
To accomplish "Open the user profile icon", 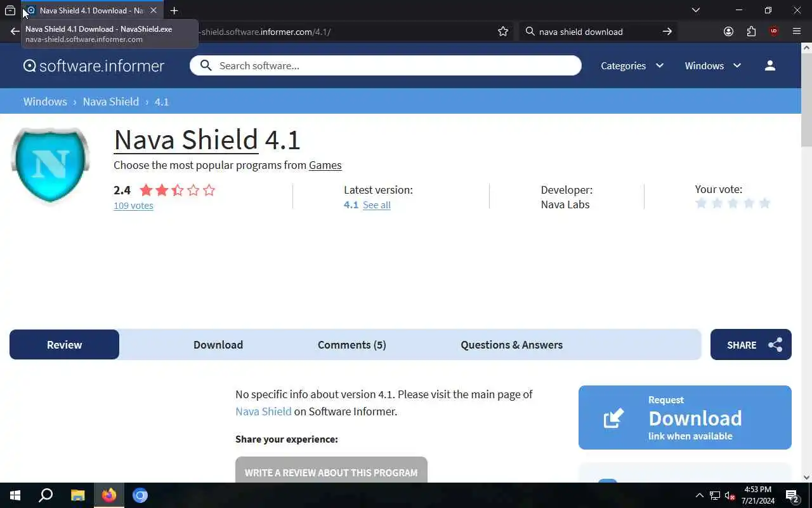I will click(770, 65).
